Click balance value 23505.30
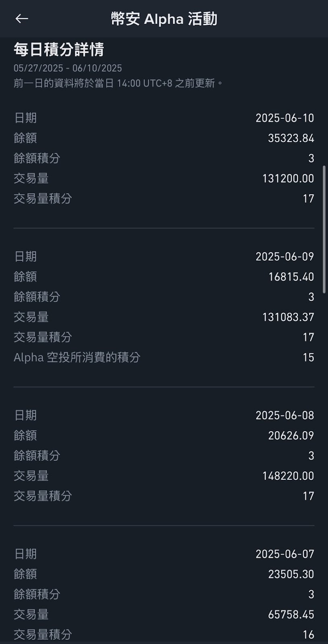Image resolution: width=328 pixels, height=644 pixels. [x=291, y=574]
